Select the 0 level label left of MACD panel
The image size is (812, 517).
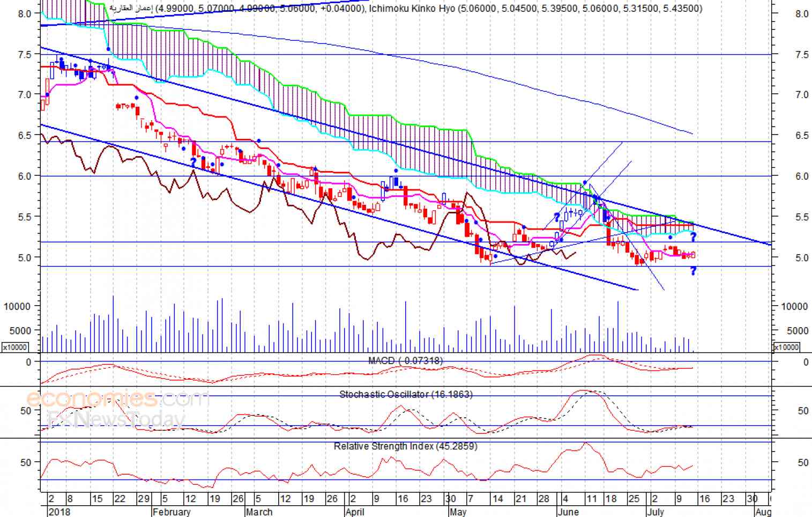pyautogui.click(x=28, y=362)
